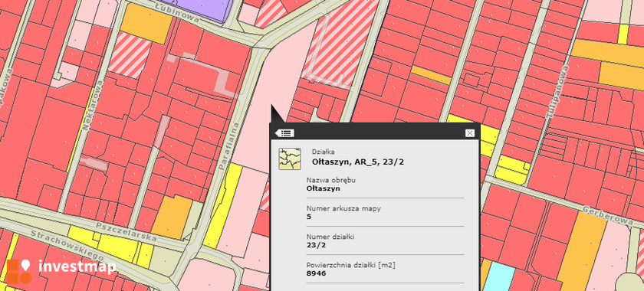Click the list icon in popup header
Image resolution: width=644 pixels, height=291 pixels.
284,133
